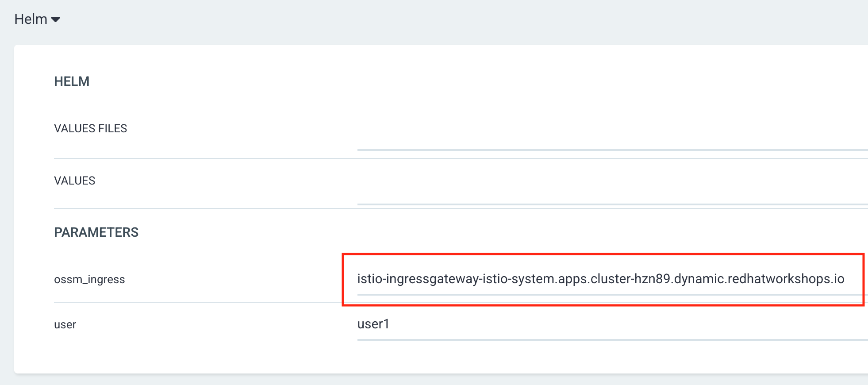The height and width of the screenshot is (385, 868).
Task: Click the divider between VALUES FILES and VALUES
Action: 461,158
